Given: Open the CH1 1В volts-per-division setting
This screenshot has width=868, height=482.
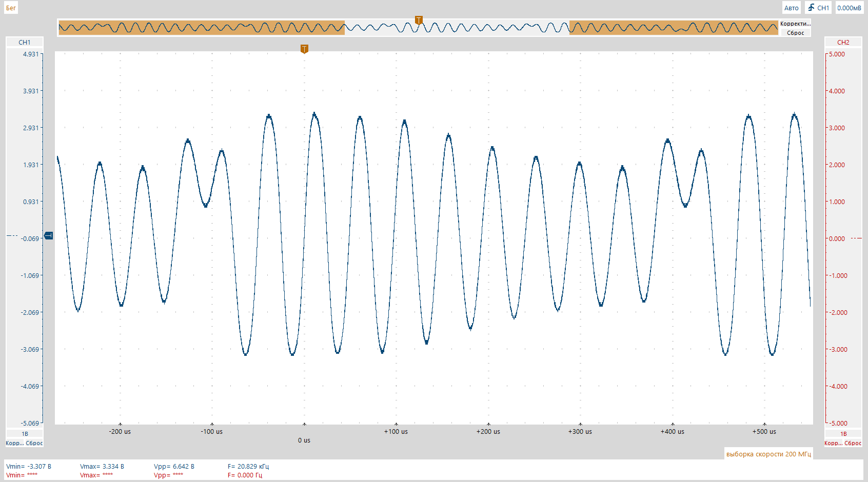Looking at the screenshot, I should tap(25, 434).
